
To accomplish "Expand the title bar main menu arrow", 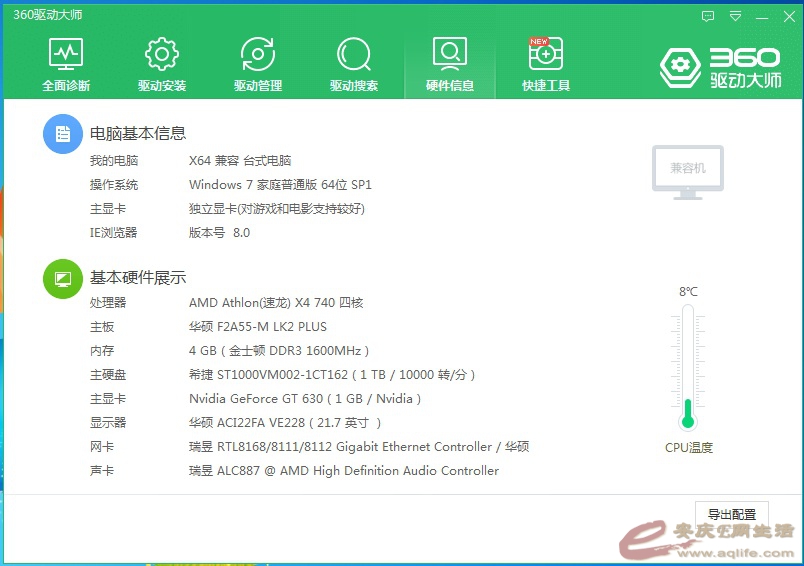I will click(736, 16).
